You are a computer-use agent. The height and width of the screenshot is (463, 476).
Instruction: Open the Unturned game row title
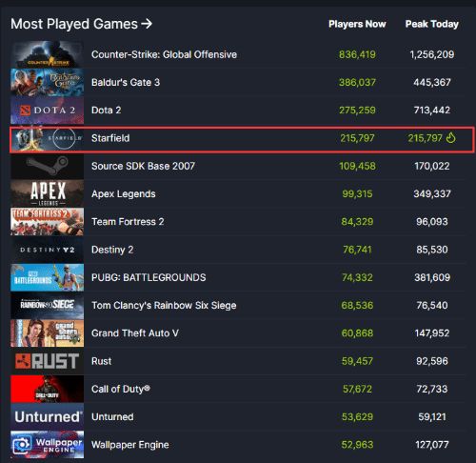point(112,416)
